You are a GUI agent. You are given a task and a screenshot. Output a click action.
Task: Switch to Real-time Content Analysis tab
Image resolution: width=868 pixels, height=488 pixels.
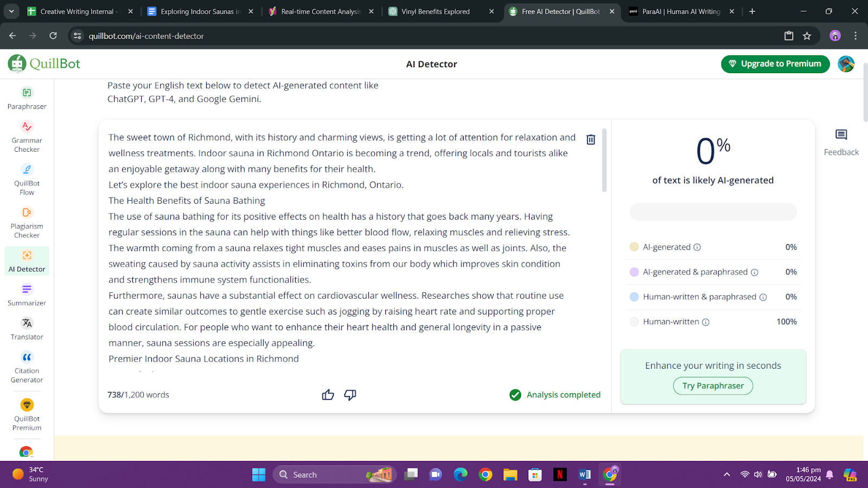(321, 11)
